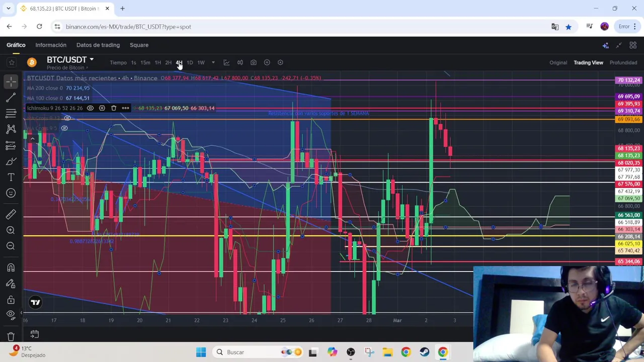This screenshot has height=362, width=644.
Task: Click the Bitcoin coin logo
Action: pos(32,62)
